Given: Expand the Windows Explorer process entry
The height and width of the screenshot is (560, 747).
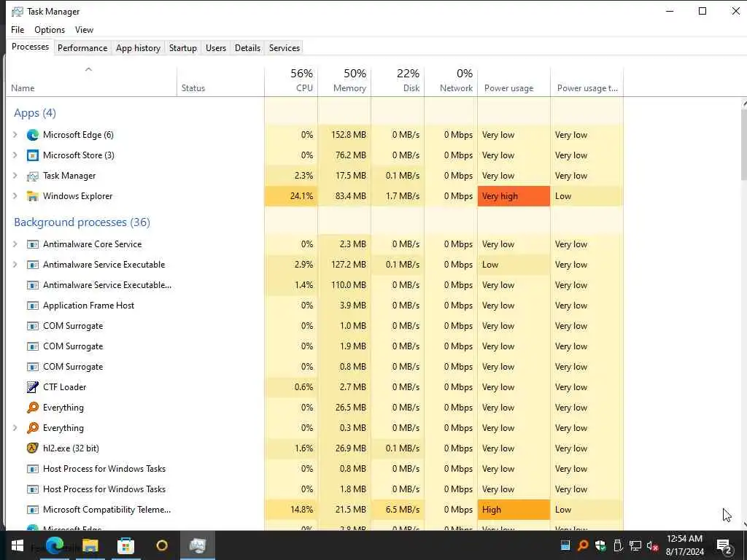Looking at the screenshot, I should pyautogui.click(x=15, y=196).
